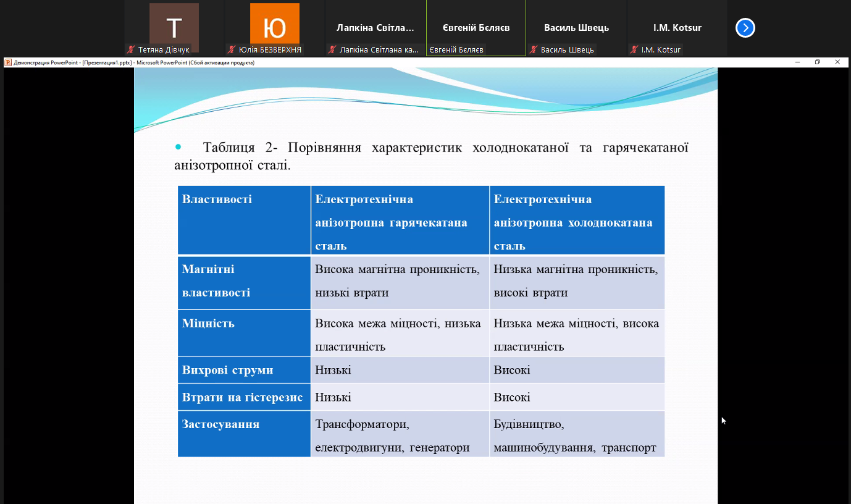This screenshot has height=504, width=851.
Task: Select I.M. Kotsur participant tile
Action: (x=677, y=28)
